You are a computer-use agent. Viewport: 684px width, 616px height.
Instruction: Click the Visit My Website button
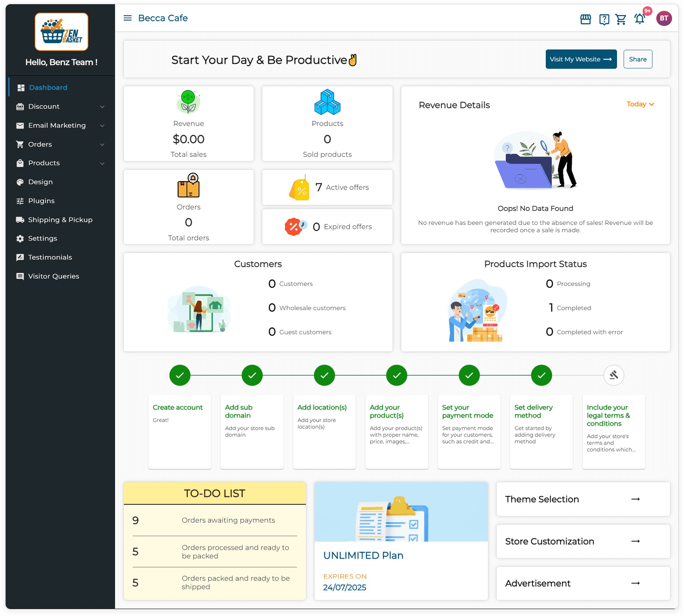tap(581, 59)
